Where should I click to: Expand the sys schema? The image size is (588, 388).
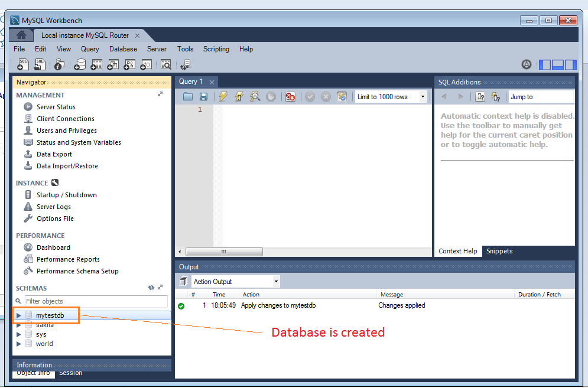click(19, 334)
